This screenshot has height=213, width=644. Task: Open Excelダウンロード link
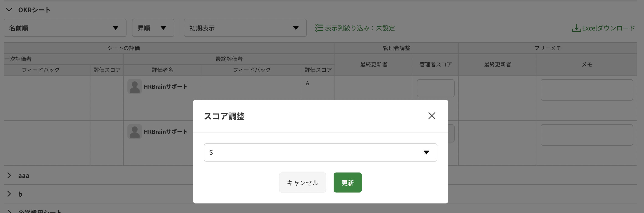608,28
